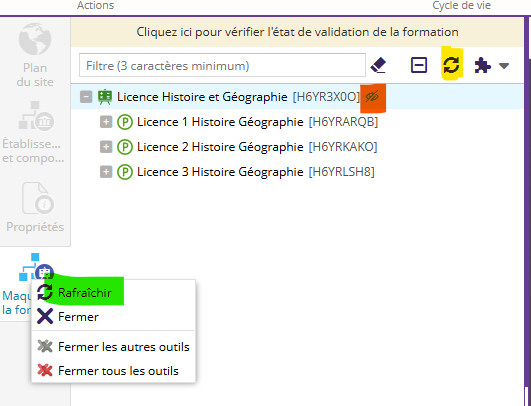Toggle the hidden-eye icon on Licence Histoire et Géographie
Image resolution: width=531 pixels, height=406 pixels.
pyautogui.click(x=372, y=97)
